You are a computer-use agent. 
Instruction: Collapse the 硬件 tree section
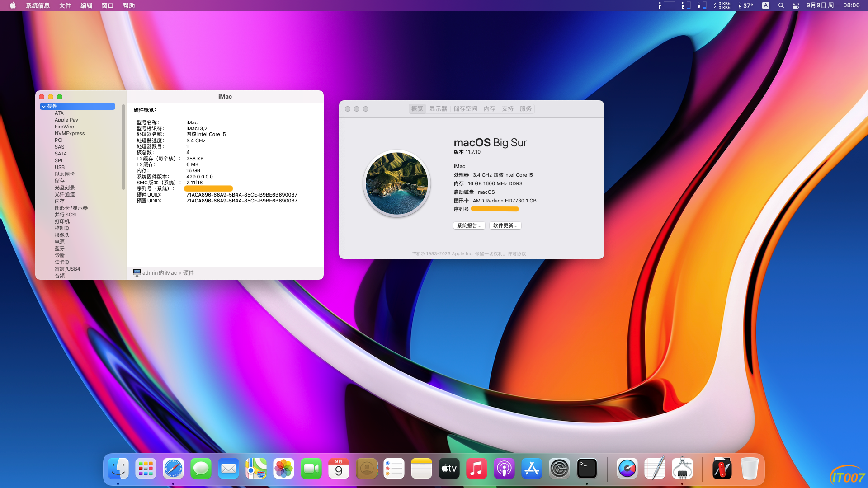(x=43, y=106)
